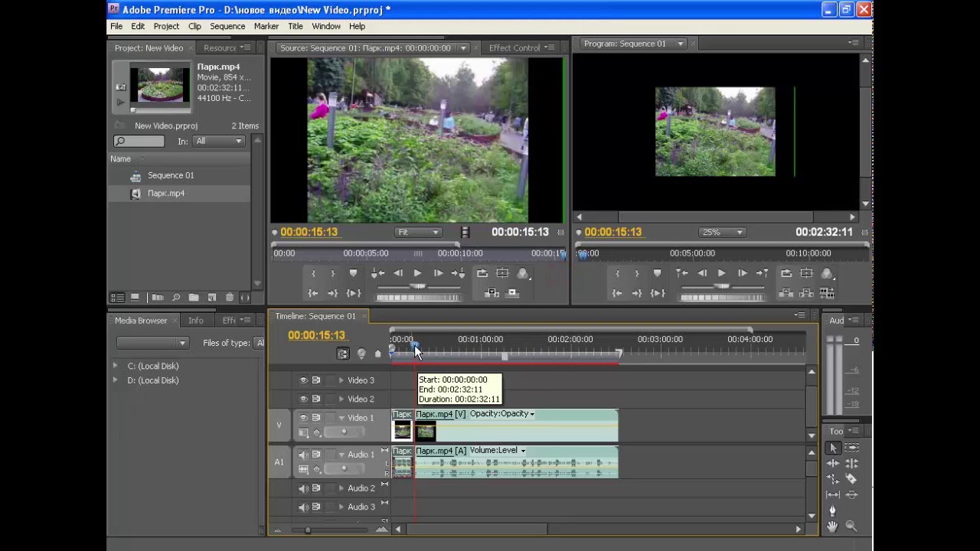Hide Video 2 track with eye toggle
Screen dimensions: 980x551
tap(303, 399)
